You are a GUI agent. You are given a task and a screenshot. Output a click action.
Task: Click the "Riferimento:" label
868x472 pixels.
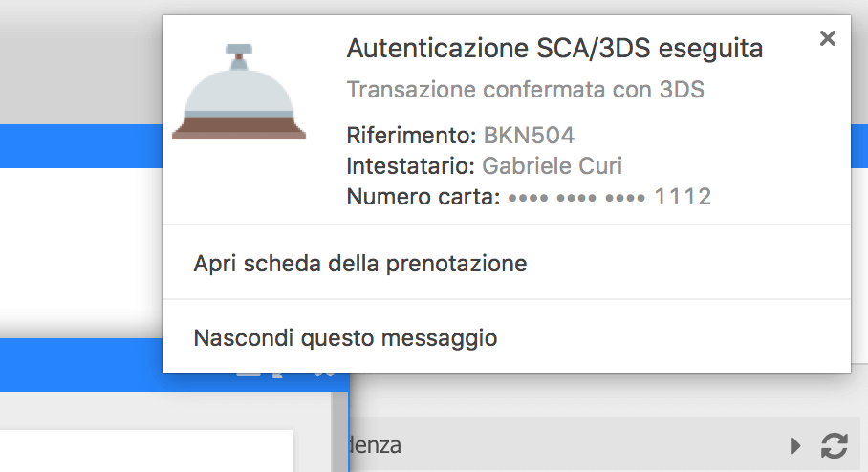411,136
